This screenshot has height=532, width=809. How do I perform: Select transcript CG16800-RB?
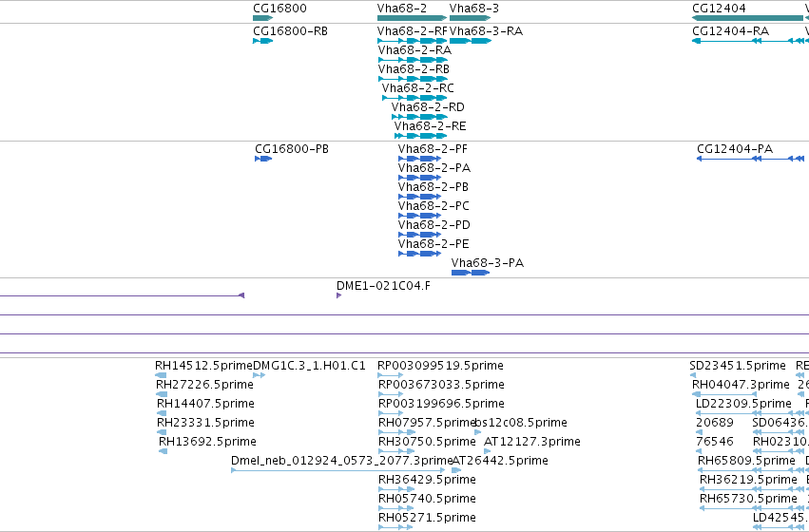[x=291, y=31]
